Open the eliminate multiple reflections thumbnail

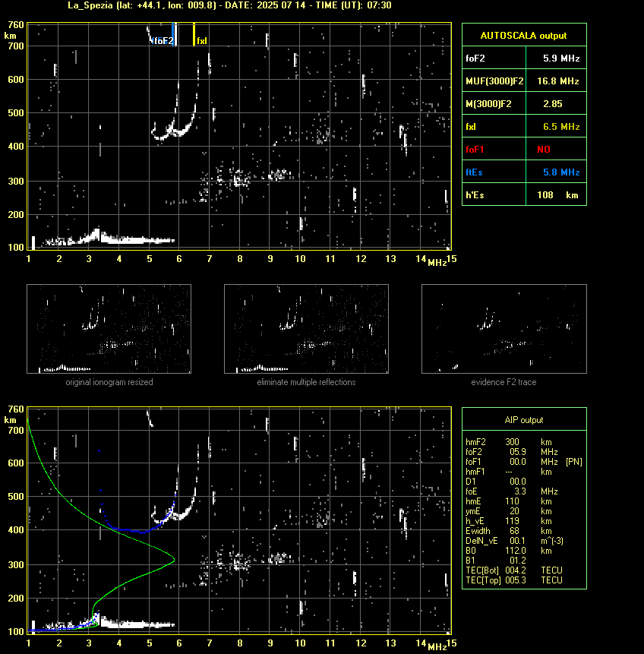[306, 329]
